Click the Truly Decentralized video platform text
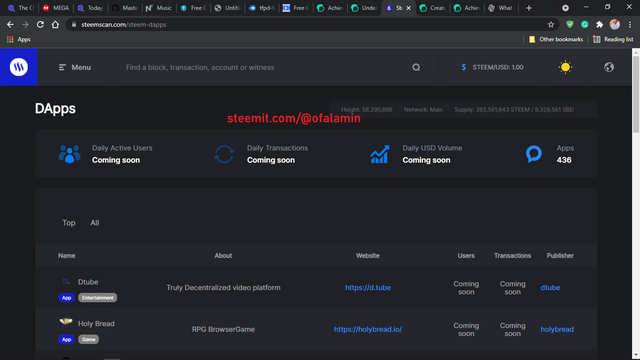 (223, 288)
